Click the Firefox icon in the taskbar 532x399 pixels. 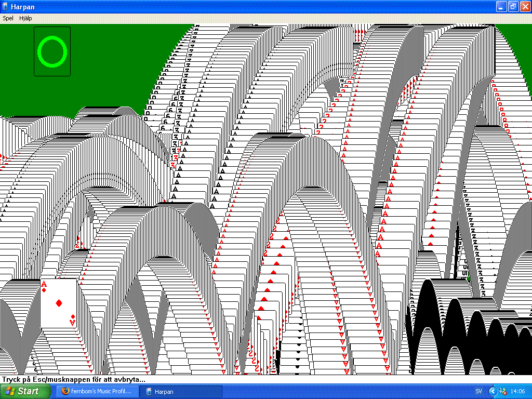(x=65, y=391)
